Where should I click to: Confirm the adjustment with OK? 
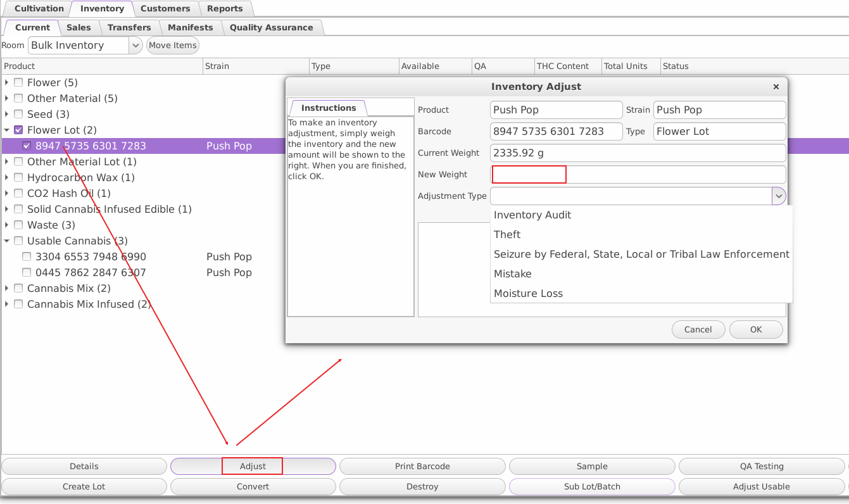click(x=756, y=329)
